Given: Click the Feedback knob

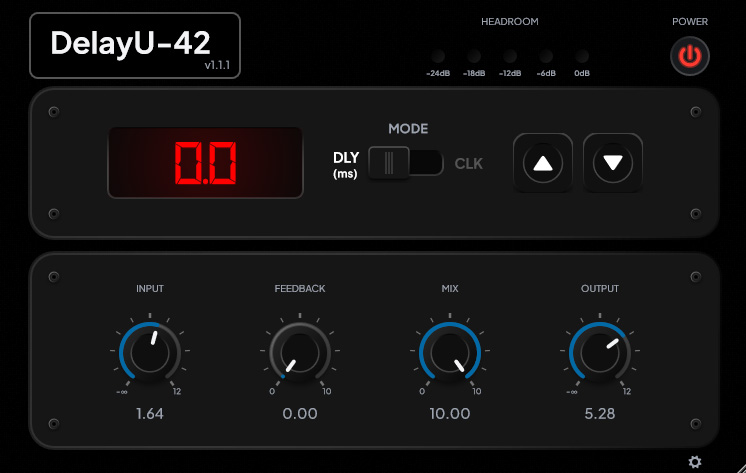Looking at the screenshot, I should pos(300,353).
